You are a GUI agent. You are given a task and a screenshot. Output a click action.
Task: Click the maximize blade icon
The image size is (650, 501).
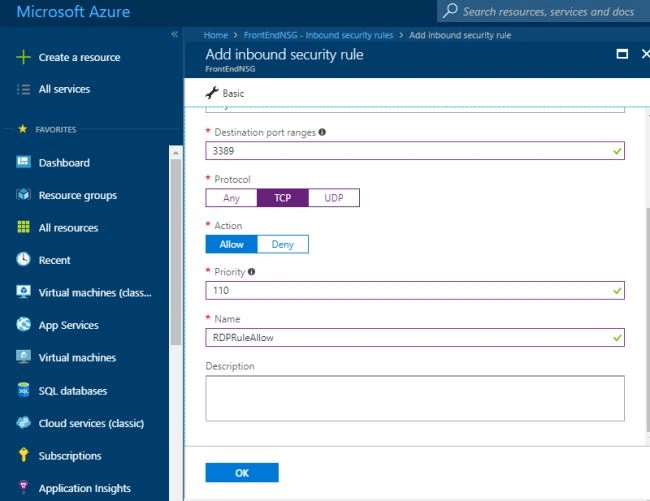click(622, 54)
